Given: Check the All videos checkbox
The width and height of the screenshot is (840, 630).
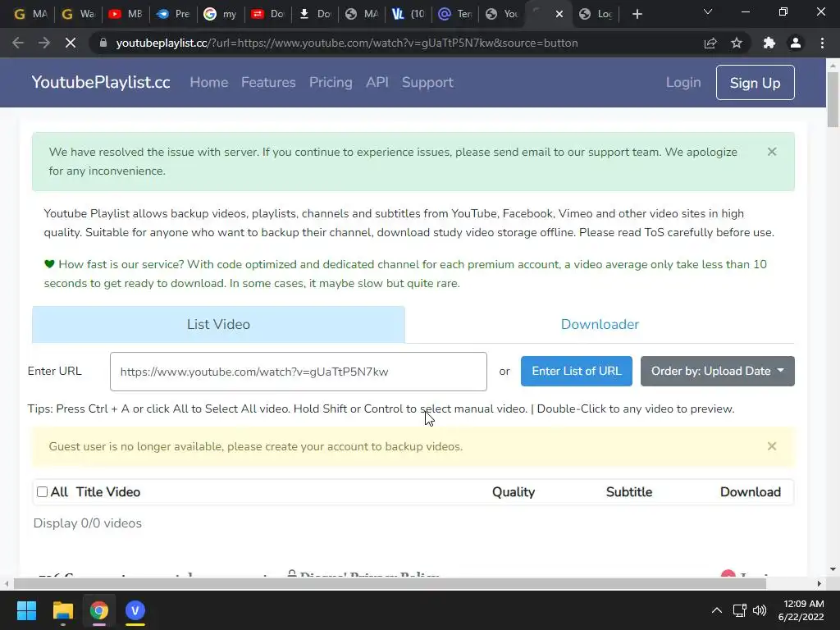Looking at the screenshot, I should [x=43, y=492].
